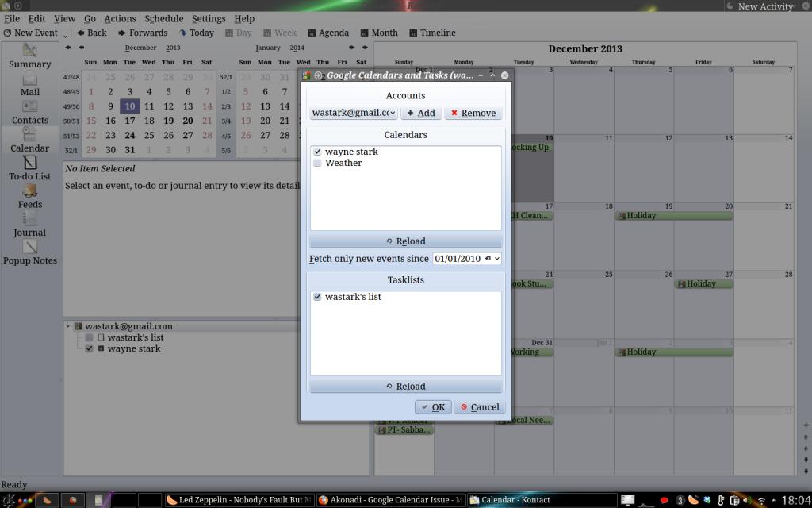Open the account selection dropdown
Image resolution: width=812 pixels, height=508 pixels.
[354, 113]
